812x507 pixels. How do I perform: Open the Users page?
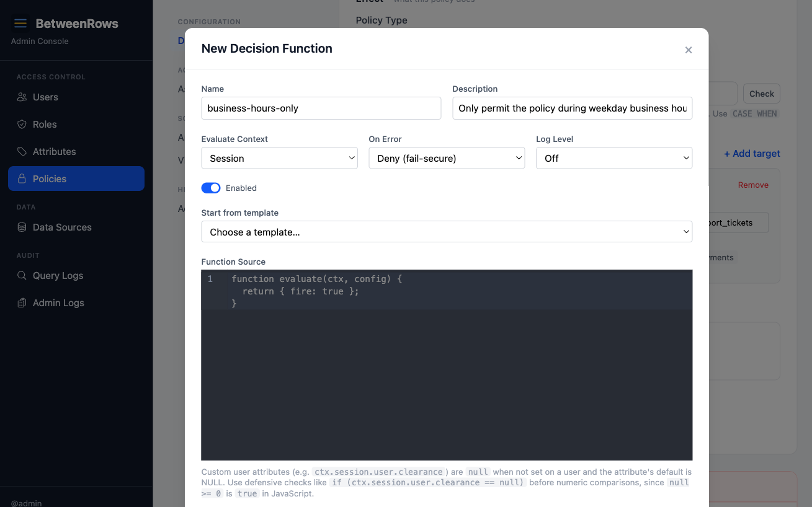76,97
